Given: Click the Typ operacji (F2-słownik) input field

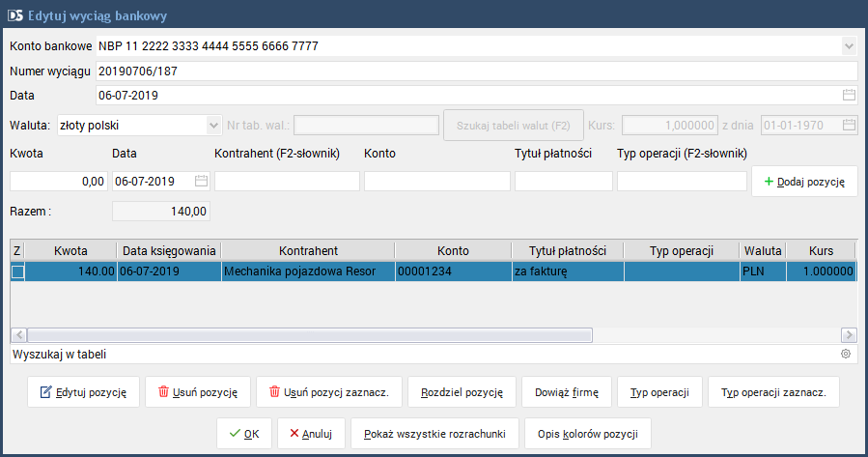Looking at the screenshot, I should 682,181.
